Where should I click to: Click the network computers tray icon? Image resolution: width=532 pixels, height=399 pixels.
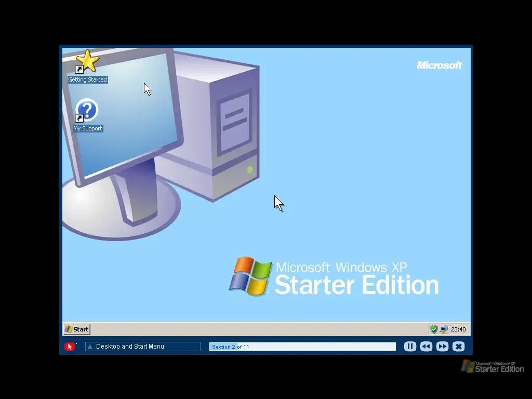tap(444, 329)
